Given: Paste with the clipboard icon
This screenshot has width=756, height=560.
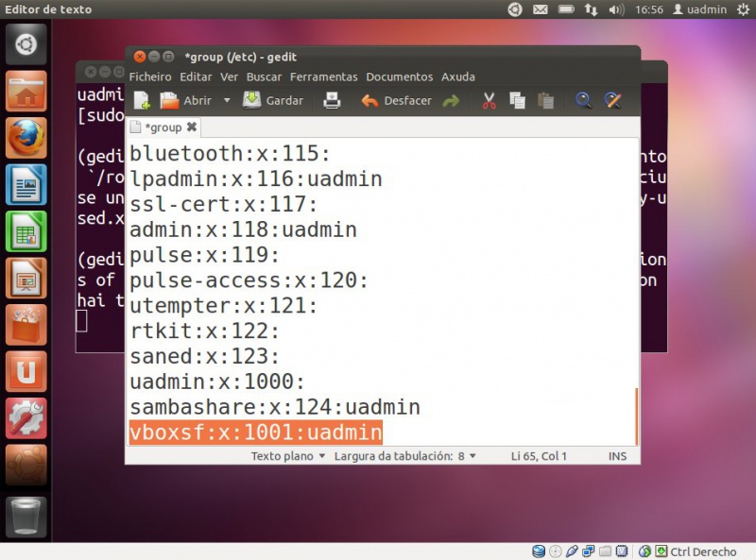Looking at the screenshot, I should (545, 101).
